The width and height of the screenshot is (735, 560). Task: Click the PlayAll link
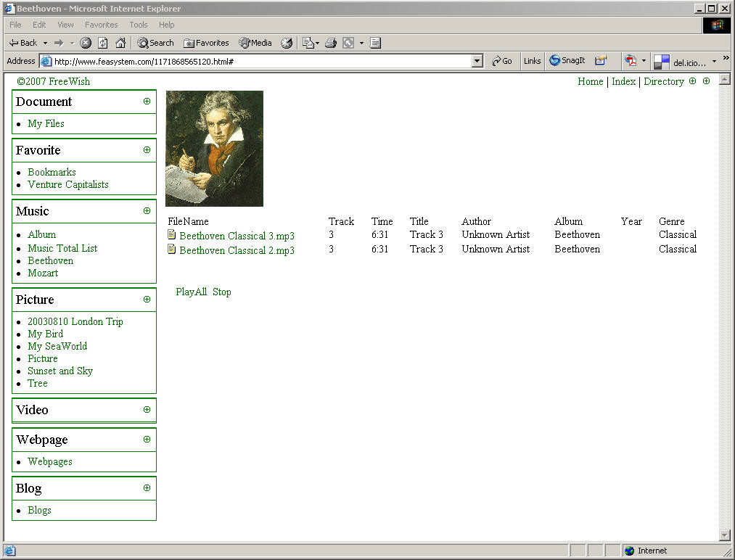click(x=192, y=292)
